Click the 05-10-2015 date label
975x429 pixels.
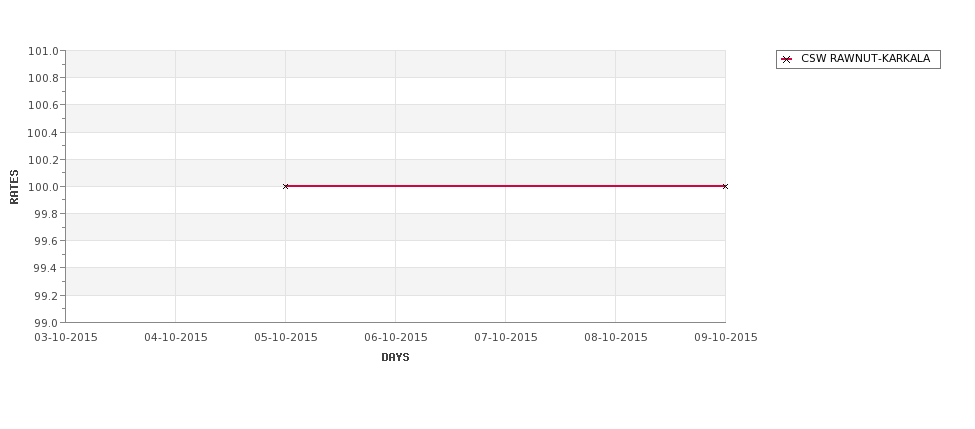point(286,338)
